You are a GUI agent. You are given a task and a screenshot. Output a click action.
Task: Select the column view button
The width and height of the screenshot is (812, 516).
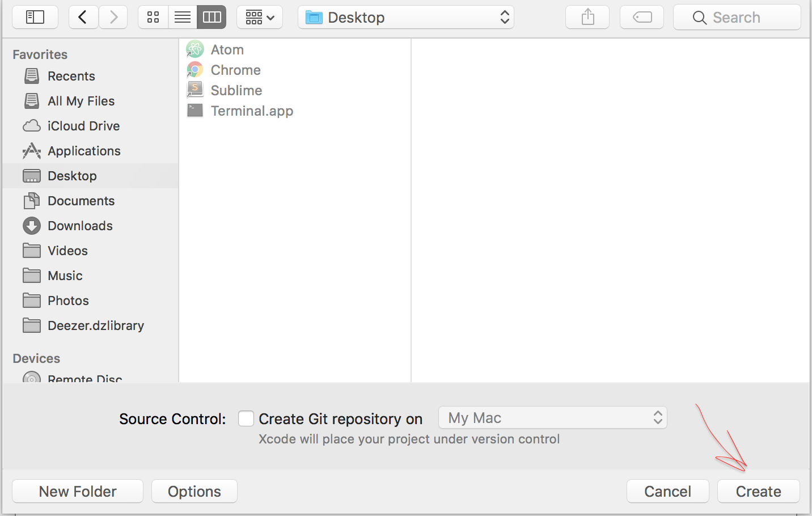[212, 18]
